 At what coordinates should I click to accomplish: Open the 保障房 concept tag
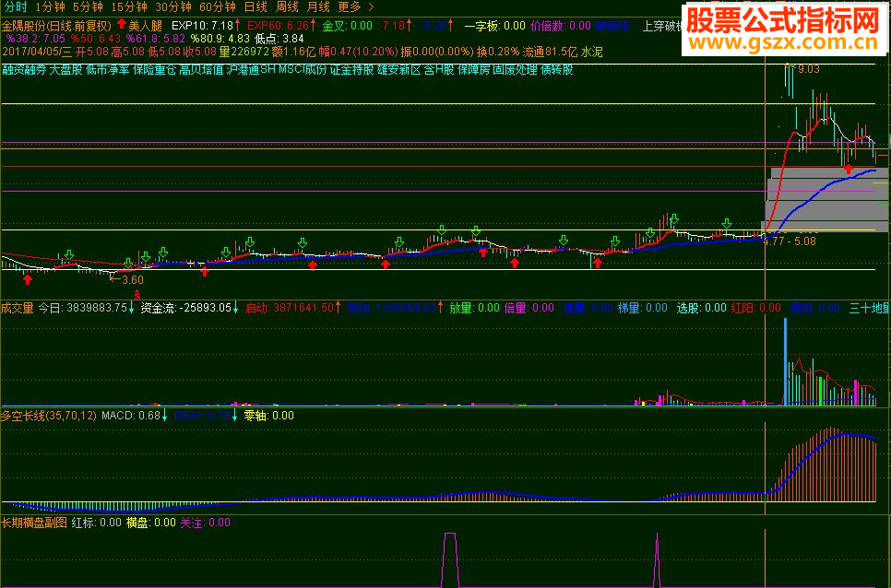[x=474, y=70]
